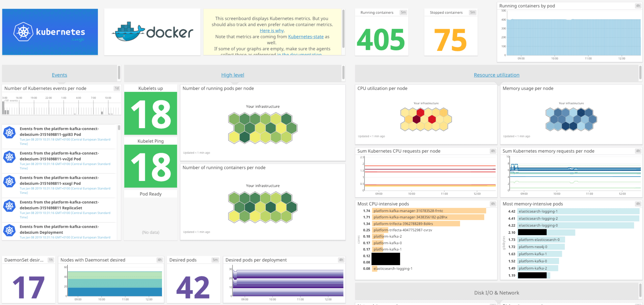Click the Kubernetes events per node timeline
This screenshot has width=644, height=305.
(62, 106)
